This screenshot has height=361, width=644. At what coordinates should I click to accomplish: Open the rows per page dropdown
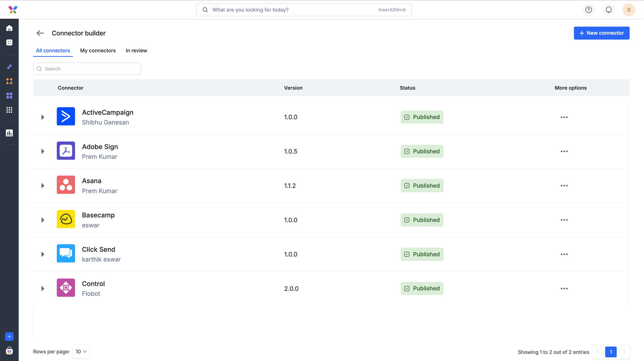(x=81, y=352)
